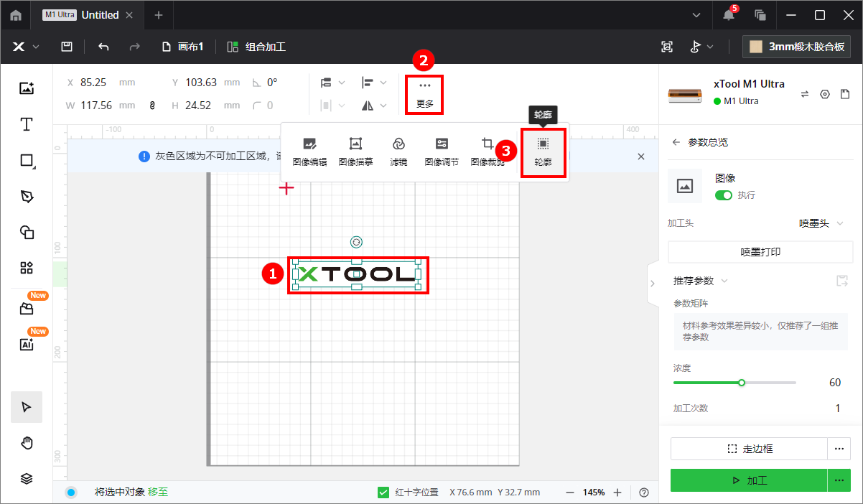The width and height of the screenshot is (863, 504).
Task: Open the 喷墨头 processing head dropdown
Action: point(821,223)
